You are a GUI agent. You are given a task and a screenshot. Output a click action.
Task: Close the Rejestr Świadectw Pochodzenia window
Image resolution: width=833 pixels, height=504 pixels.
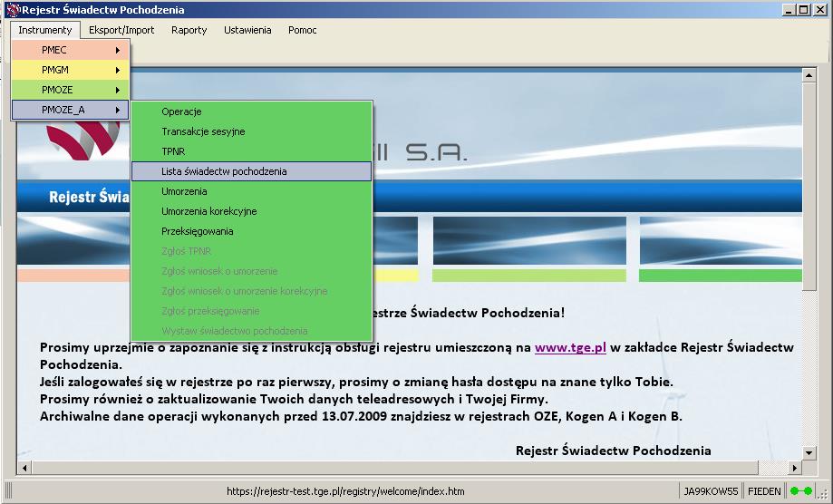point(820,10)
